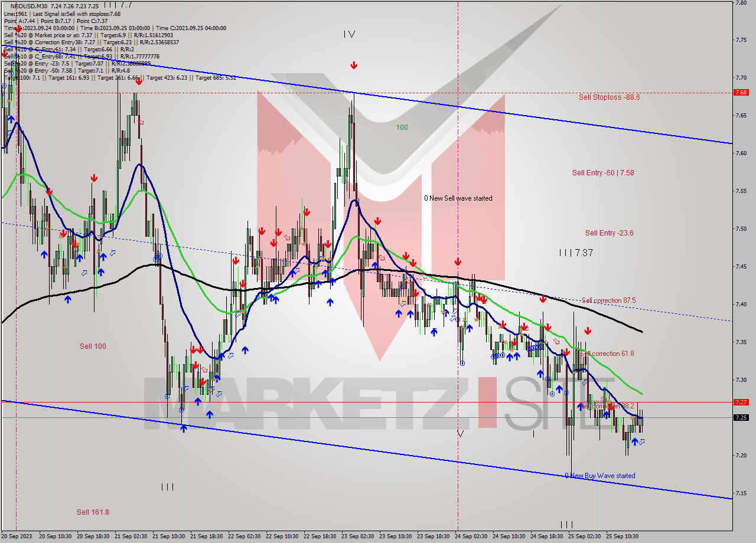Select the 'Sell 161.8' level label

click(x=93, y=512)
